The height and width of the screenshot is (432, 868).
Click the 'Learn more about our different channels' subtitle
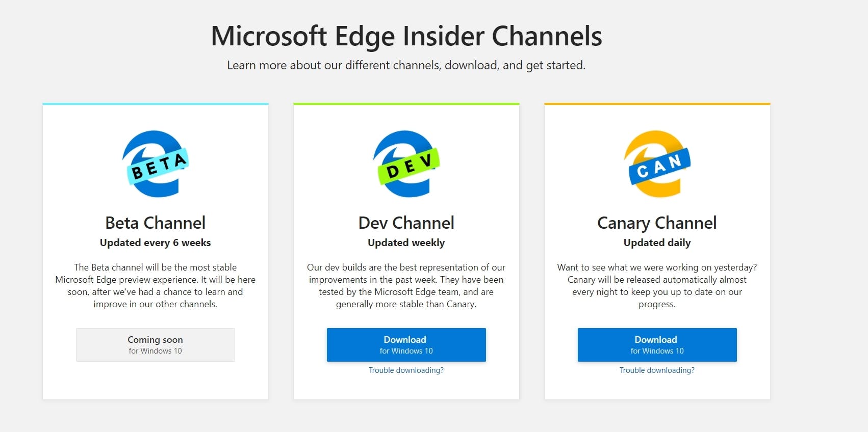tap(406, 65)
